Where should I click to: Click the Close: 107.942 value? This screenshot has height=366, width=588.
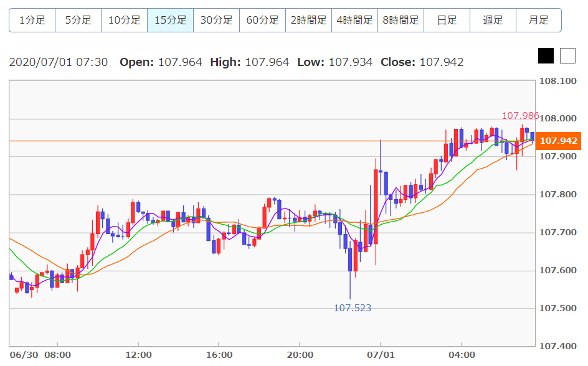point(422,62)
